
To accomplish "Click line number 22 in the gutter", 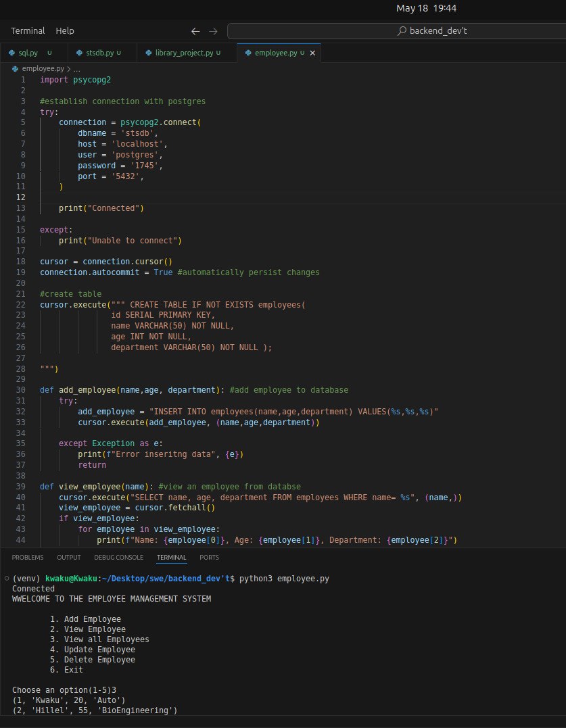I will tap(21, 305).
